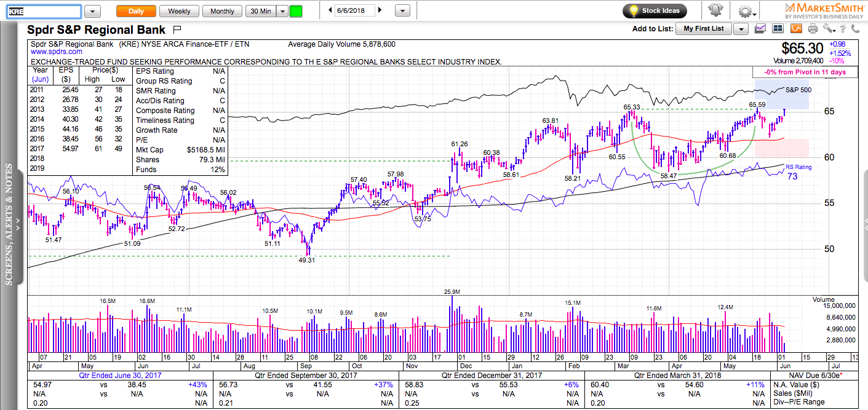The image size is (868, 410).
Task: Click the $65.30 current price
Action: tap(802, 48)
